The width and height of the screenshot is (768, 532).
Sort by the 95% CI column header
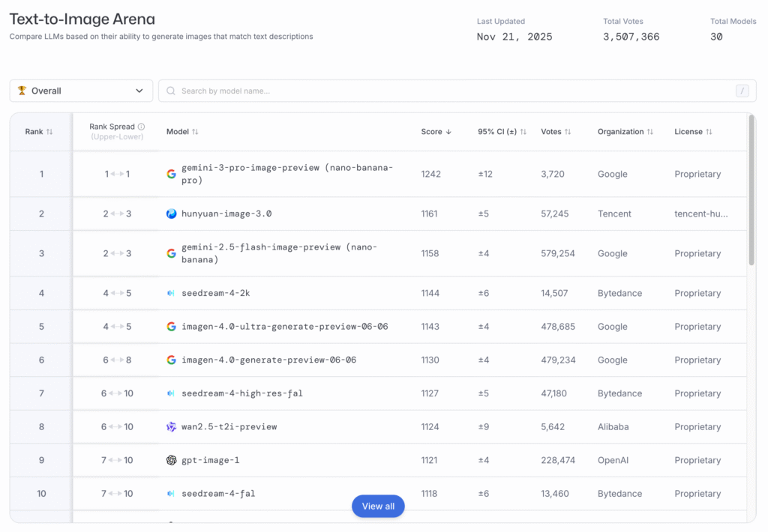click(x=502, y=132)
